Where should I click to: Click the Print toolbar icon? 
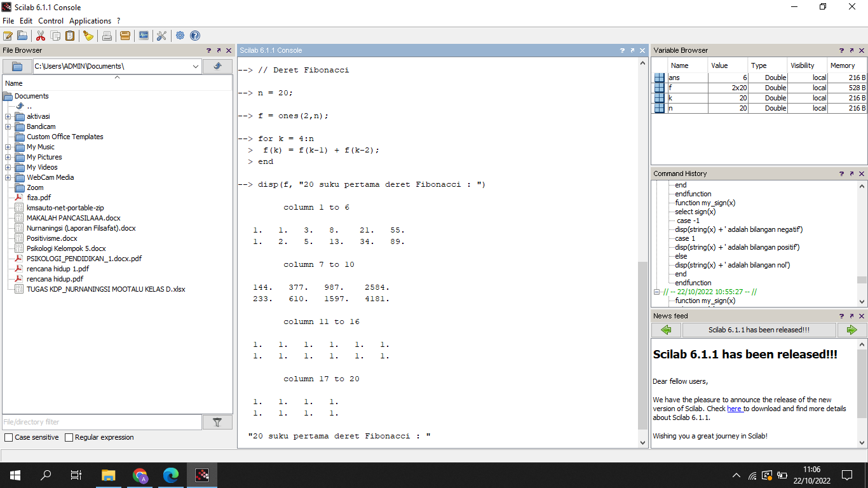pyautogui.click(x=107, y=36)
